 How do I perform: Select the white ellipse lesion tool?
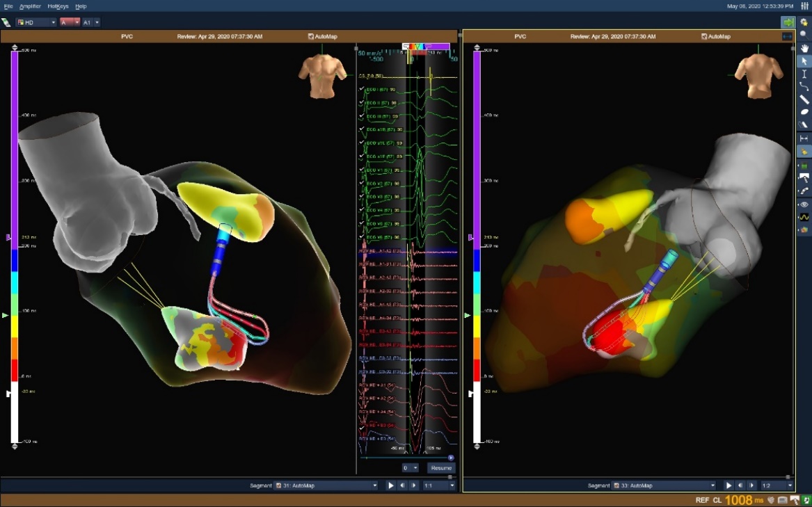point(804,112)
